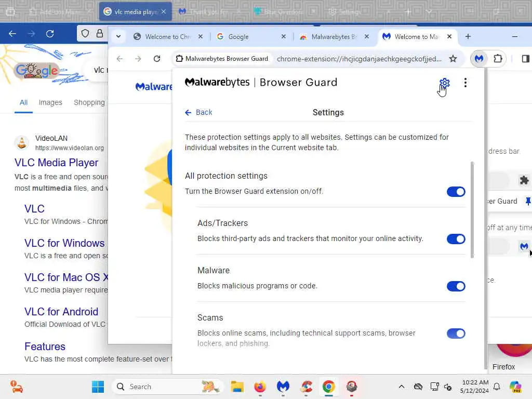Open clock showing 10:22 AM
The width and height of the screenshot is (532, 399).
pos(475,387)
